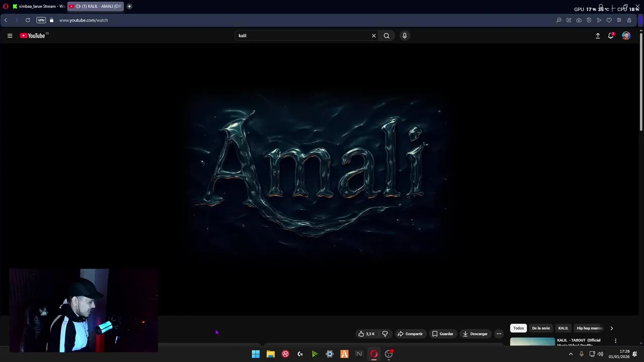The image size is (644, 362).
Task: Open the Opera GX taskbar icon
Action: click(x=374, y=354)
